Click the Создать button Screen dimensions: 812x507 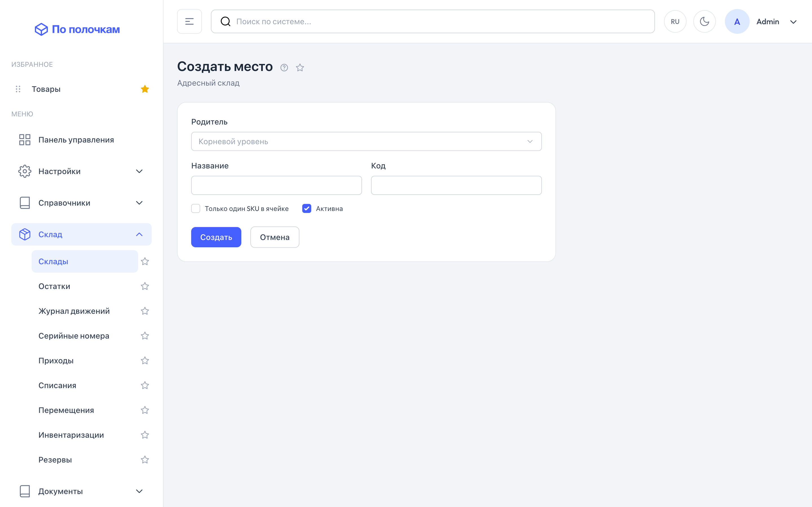(x=216, y=237)
